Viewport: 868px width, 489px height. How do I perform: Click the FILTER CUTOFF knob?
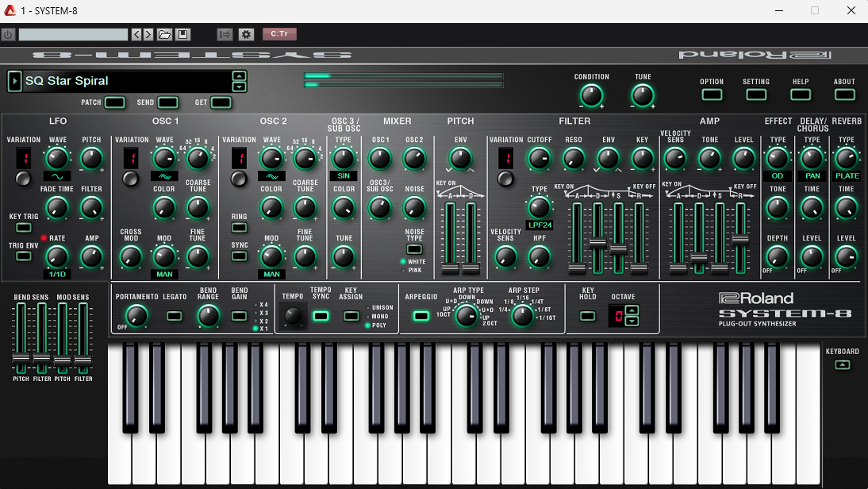pyautogui.click(x=539, y=159)
